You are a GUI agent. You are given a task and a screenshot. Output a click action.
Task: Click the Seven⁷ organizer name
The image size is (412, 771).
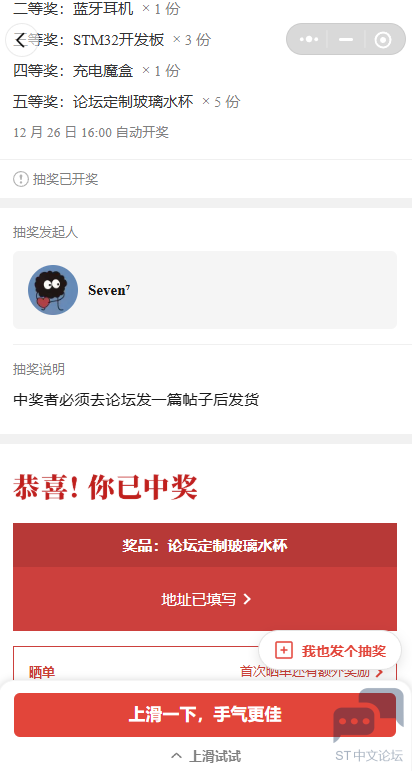tap(109, 290)
